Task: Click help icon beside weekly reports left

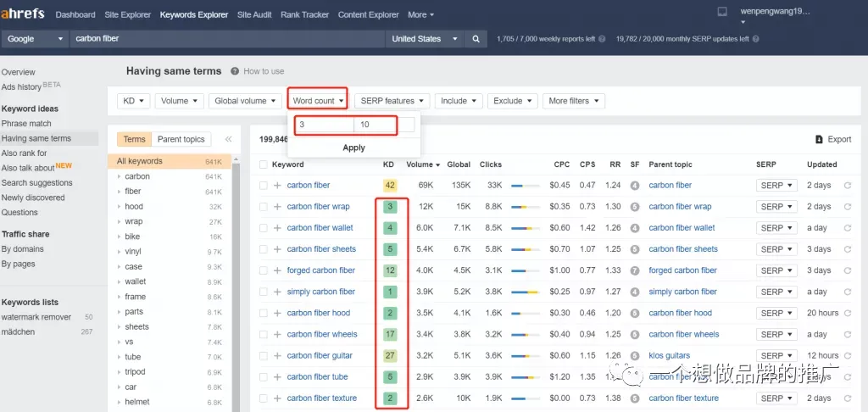Action: pos(602,39)
